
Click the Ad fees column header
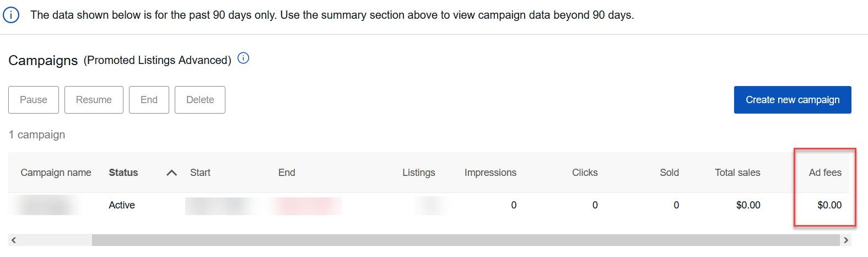coord(824,173)
